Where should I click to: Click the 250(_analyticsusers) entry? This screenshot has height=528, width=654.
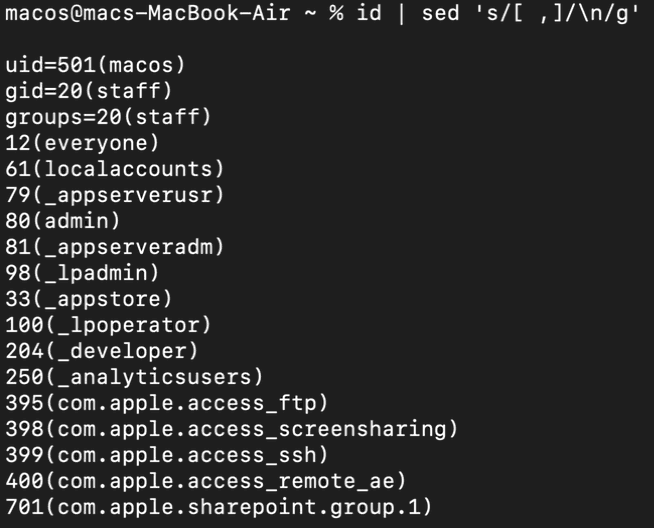click(134, 377)
